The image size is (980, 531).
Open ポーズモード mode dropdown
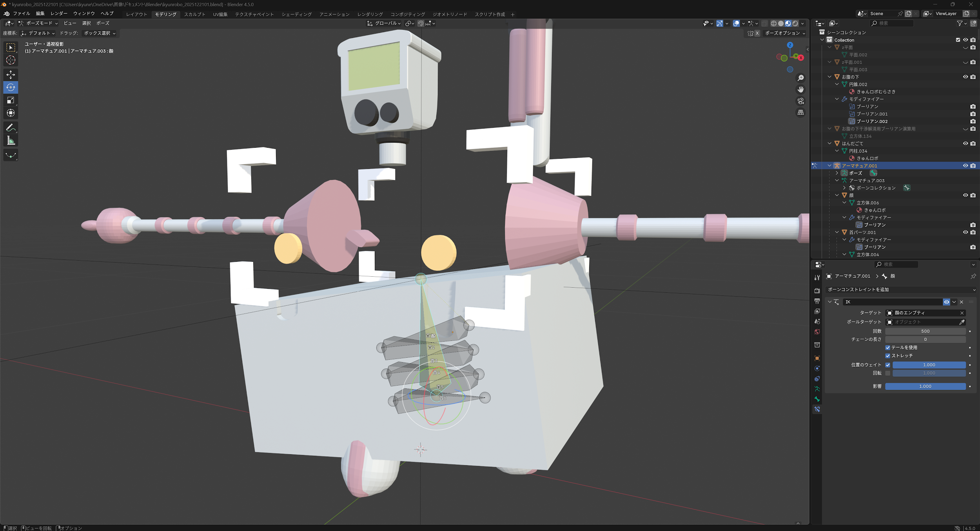point(38,24)
